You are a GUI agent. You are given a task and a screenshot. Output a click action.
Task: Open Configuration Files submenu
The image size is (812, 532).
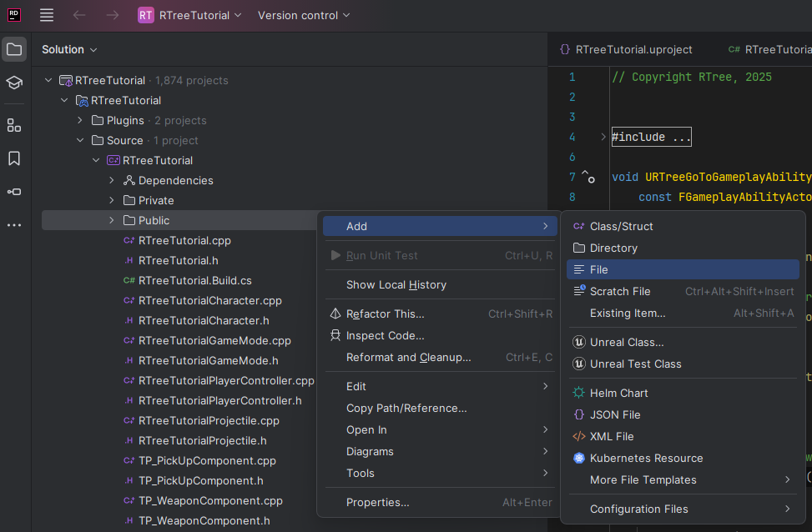[x=683, y=509]
